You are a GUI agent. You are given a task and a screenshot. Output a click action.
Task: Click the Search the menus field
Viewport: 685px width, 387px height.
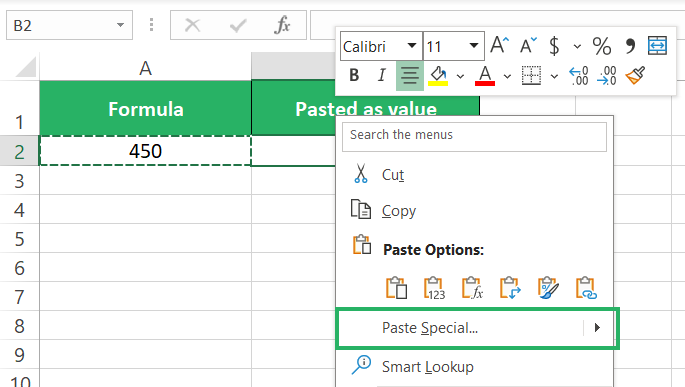tap(474, 137)
